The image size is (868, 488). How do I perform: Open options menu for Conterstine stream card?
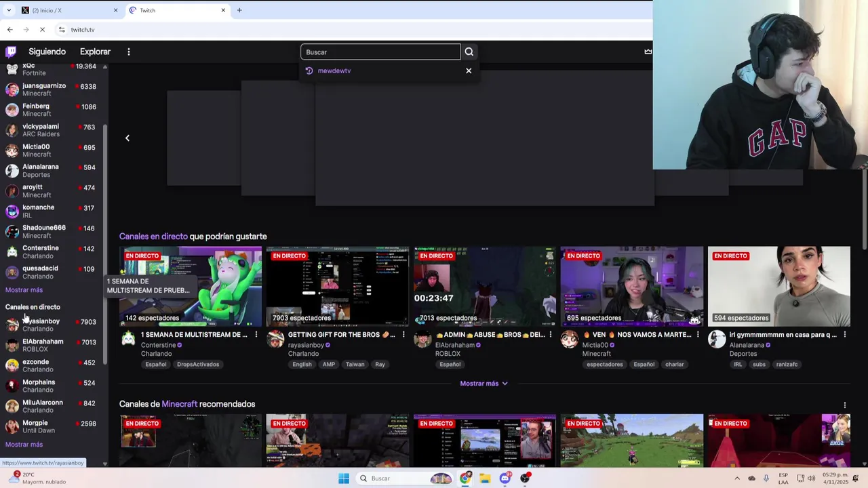[x=256, y=335]
